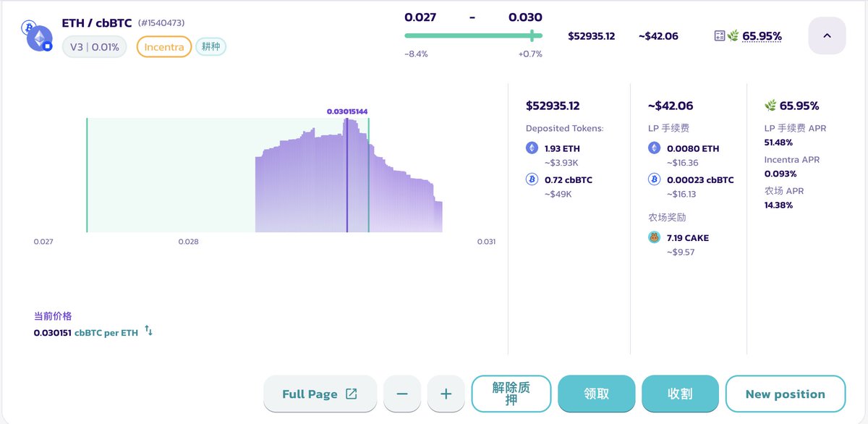Click the 65.95% APR link in header

pyautogui.click(x=762, y=35)
